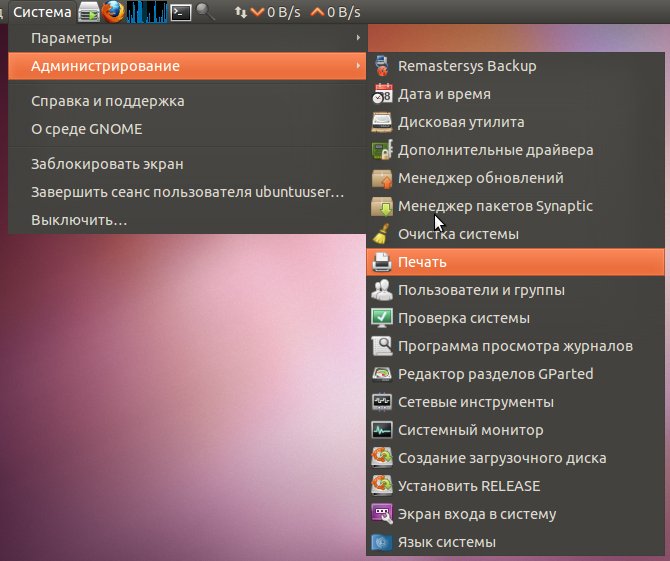Screen dimensions: 670x561
Task: Open Менеджер пакетов Synaptic
Action: 515,206
